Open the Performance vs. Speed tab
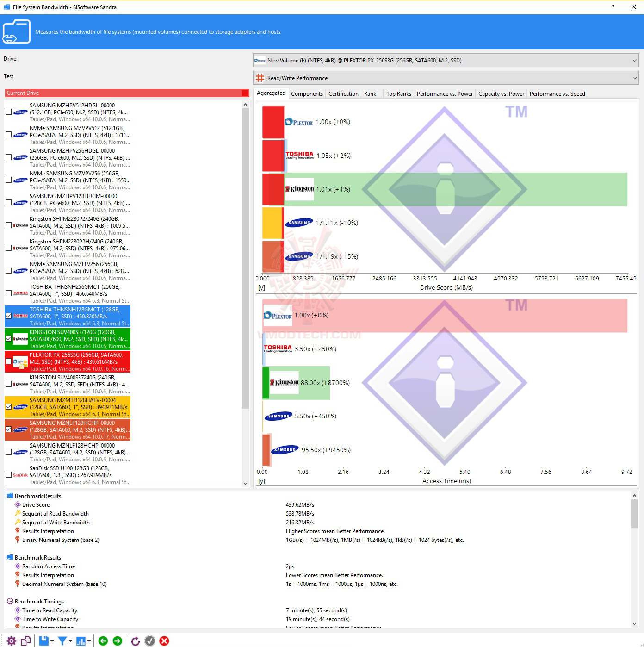 point(557,94)
